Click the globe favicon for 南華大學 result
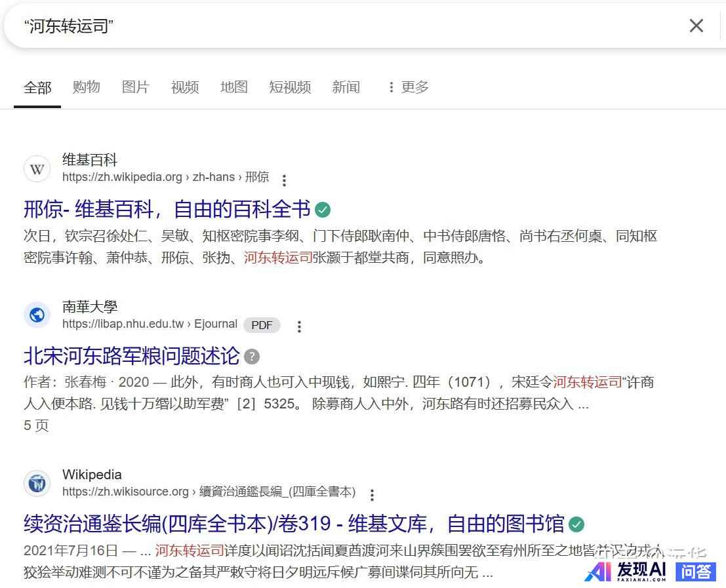The width and height of the screenshot is (726, 588). pyautogui.click(x=37, y=315)
